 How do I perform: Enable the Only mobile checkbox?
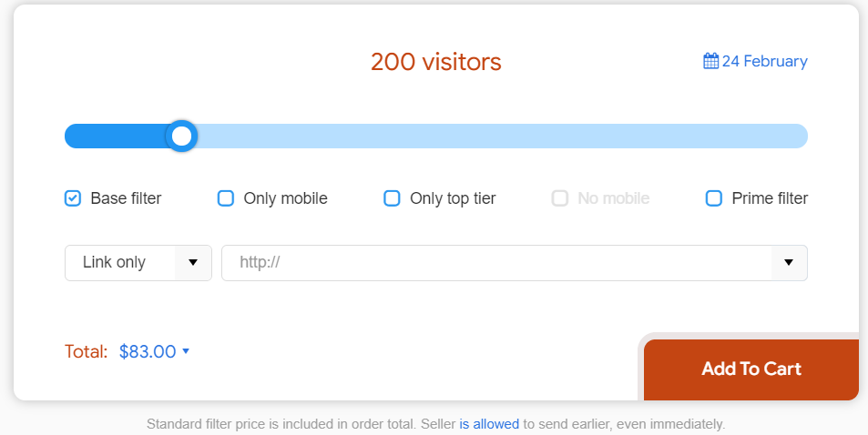(x=226, y=198)
